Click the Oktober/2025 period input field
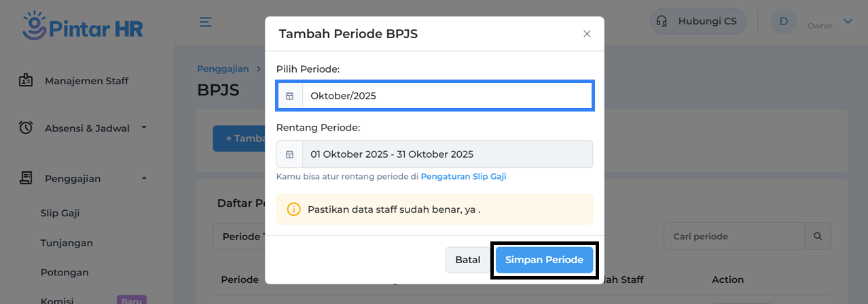Image resolution: width=868 pixels, height=304 pixels. 447,96
